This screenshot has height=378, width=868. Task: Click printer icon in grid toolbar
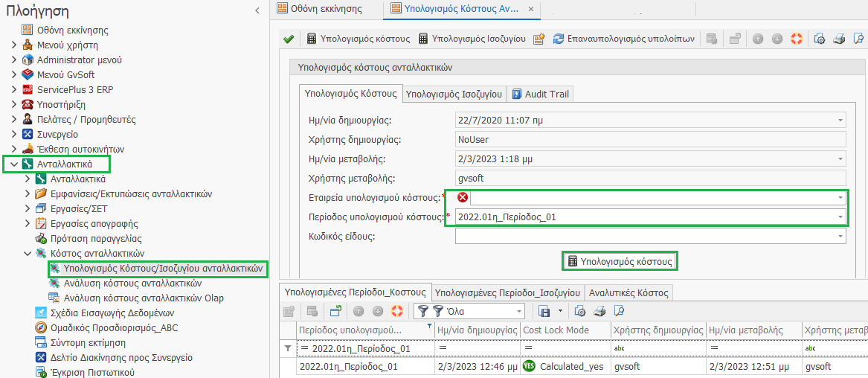[599, 311]
